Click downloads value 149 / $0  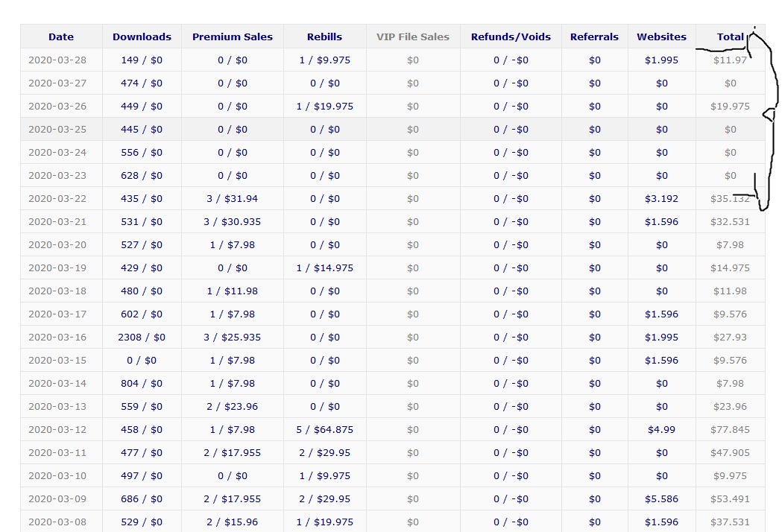point(142,60)
